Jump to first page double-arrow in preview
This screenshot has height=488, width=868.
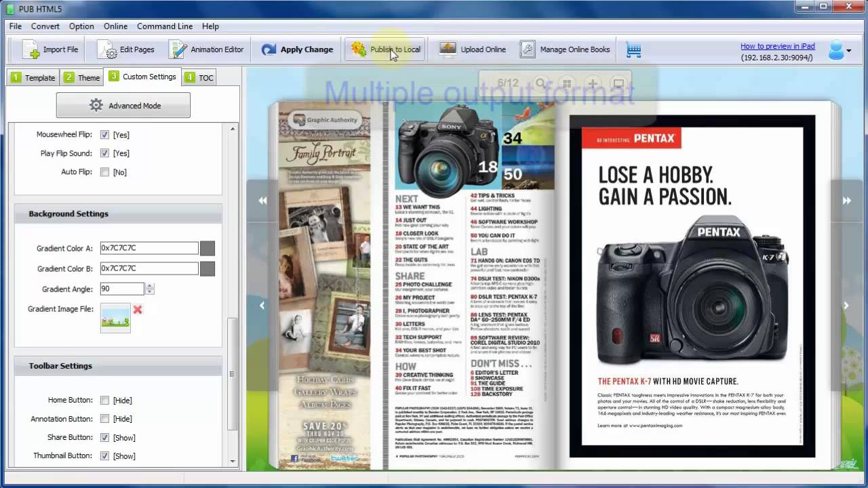262,201
